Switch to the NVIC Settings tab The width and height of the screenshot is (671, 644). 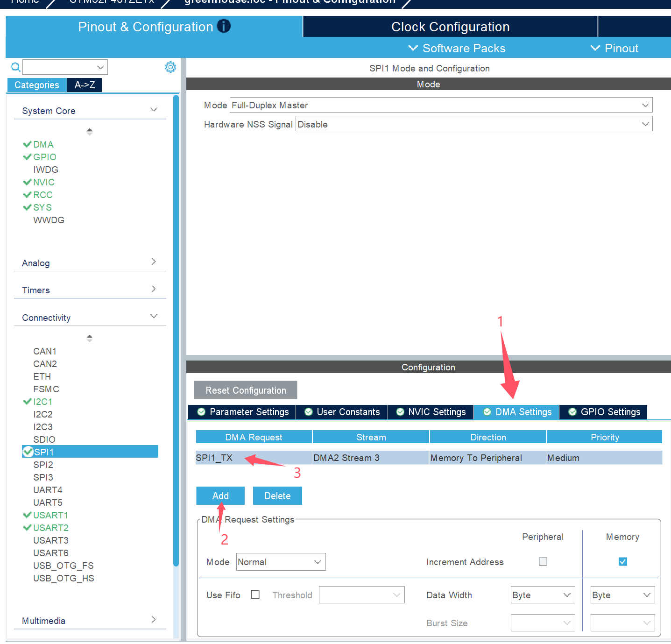click(431, 412)
